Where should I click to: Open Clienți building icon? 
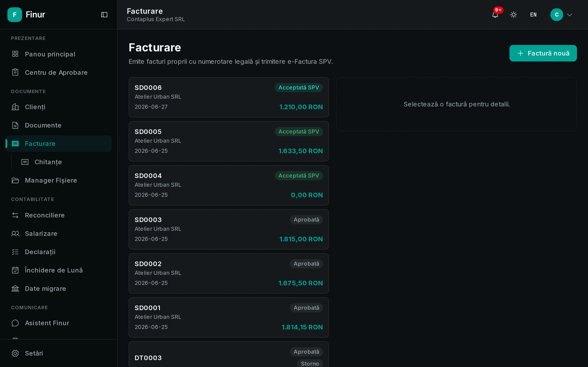15,107
